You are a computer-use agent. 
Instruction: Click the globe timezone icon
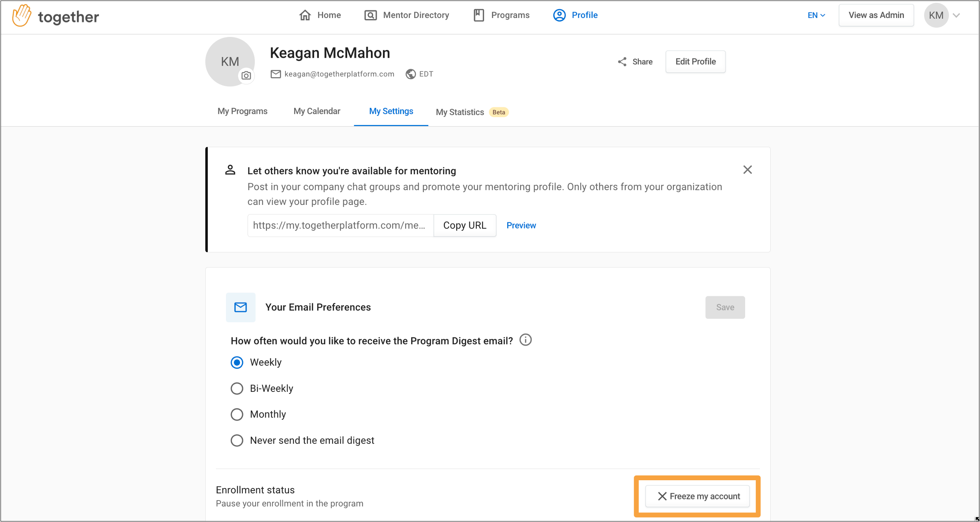(x=410, y=74)
